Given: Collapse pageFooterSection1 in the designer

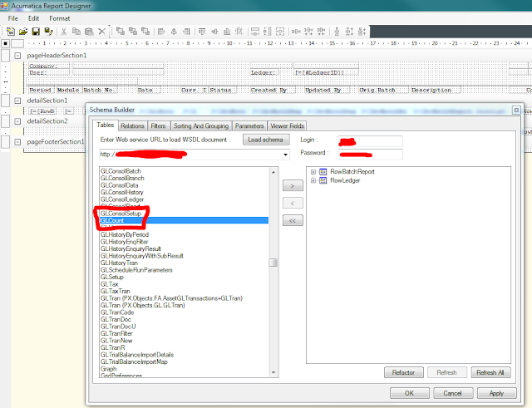Looking at the screenshot, I should tap(17, 142).
